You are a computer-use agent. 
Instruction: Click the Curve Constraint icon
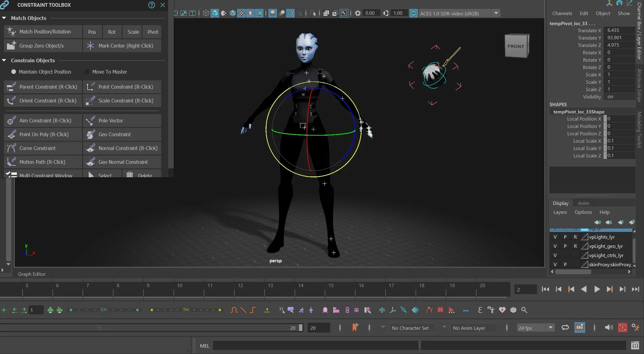tap(11, 148)
